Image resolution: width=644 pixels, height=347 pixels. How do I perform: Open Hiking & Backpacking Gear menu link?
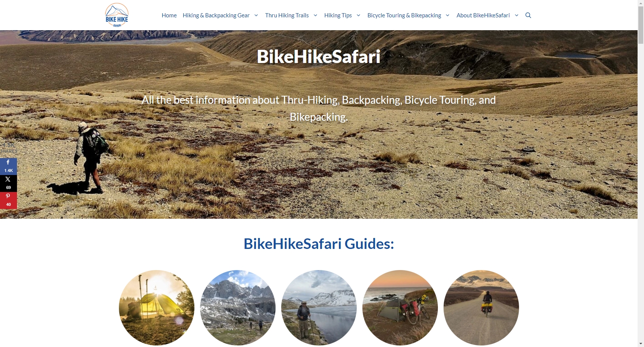[x=216, y=15]
